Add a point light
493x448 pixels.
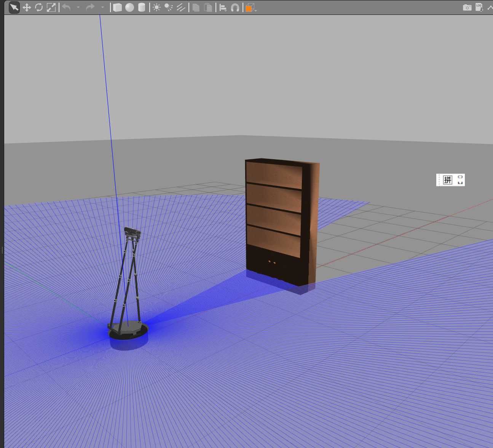tap(156, 8)
